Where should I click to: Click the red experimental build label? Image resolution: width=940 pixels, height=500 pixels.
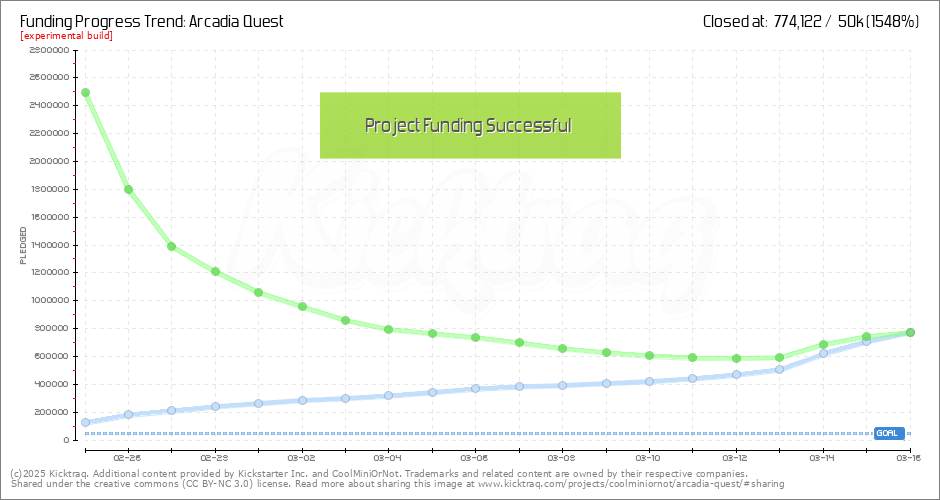66,36
